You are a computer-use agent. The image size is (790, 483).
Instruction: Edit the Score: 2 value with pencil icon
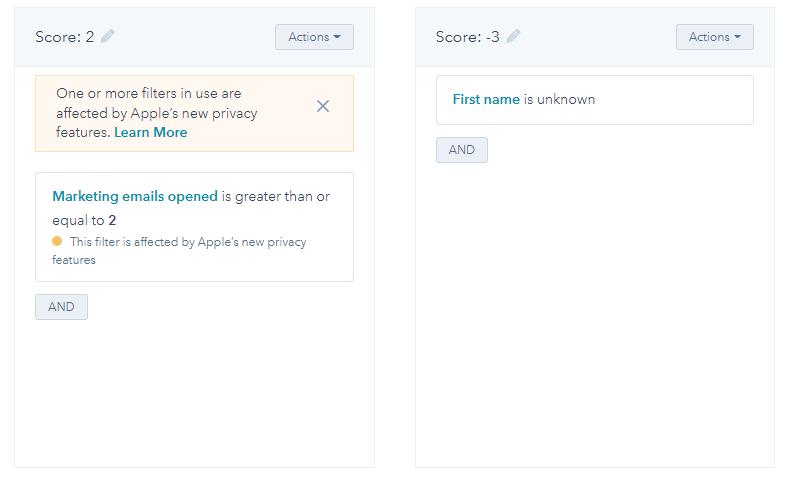coord(107,36)
